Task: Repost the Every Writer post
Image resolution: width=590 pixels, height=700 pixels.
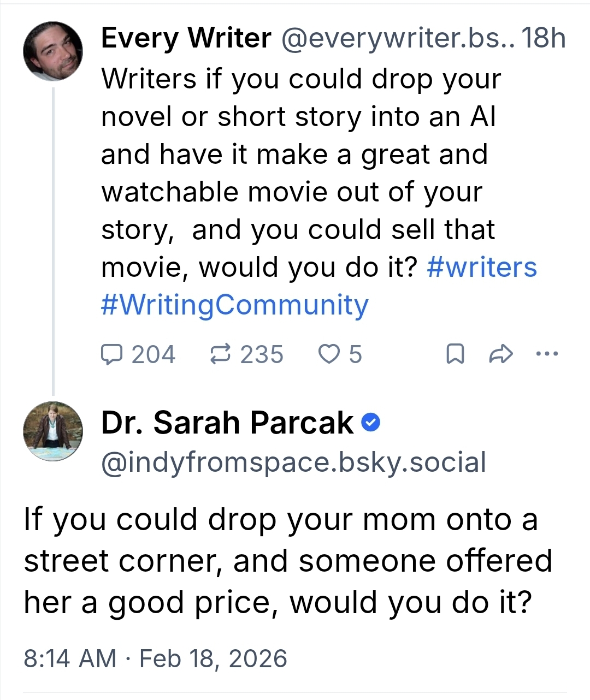Action: click(220, 354)
